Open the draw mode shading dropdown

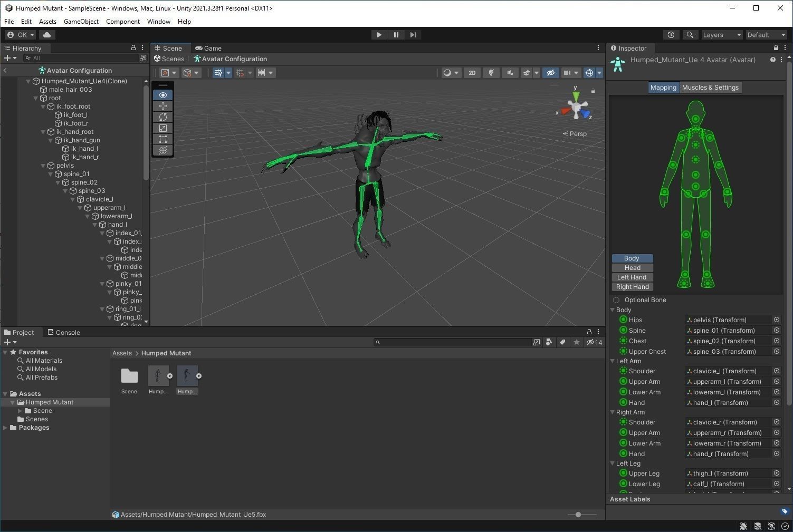(x=451, y=73)
